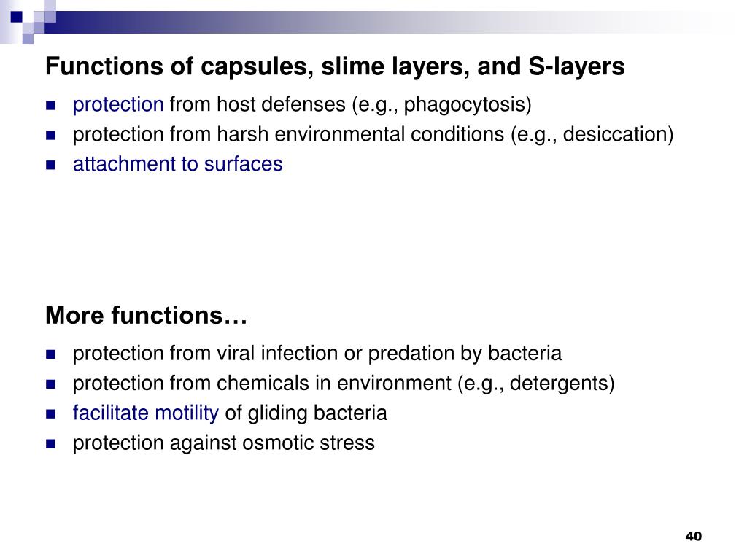The height and width of the screenshot is (560, 747).
Task: Click the dark blue square in the top-left decoration
Action: coord(16,17)
